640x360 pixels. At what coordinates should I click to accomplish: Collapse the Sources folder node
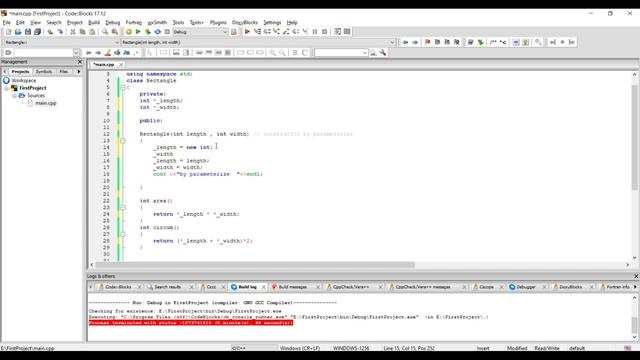point(14,96)
